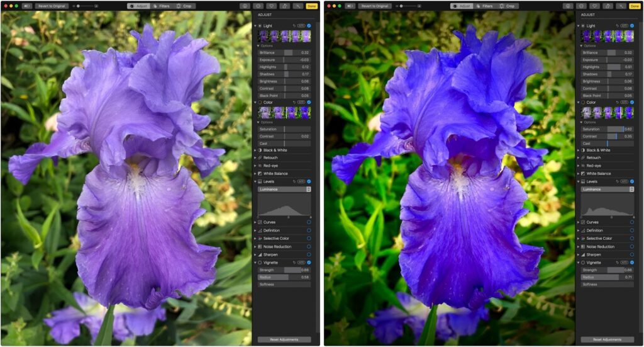Click the Retouch bandage icon in the right panel
Viewport: 644px width, 347px height.
click(x=582, y=158)
